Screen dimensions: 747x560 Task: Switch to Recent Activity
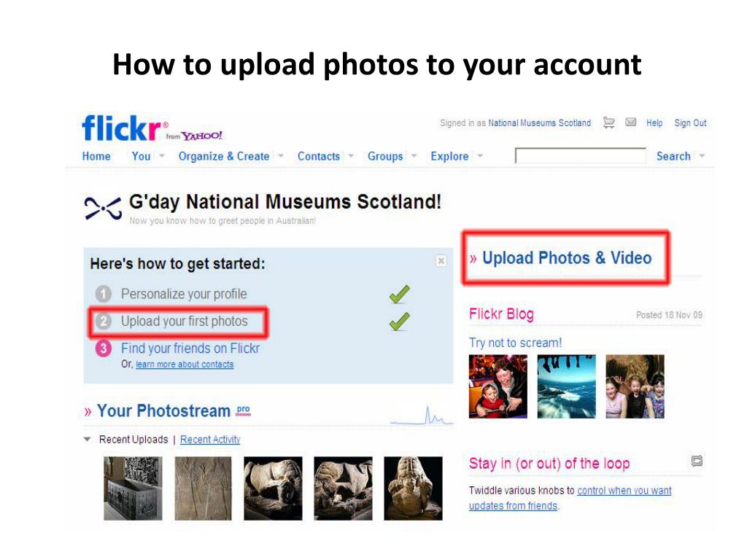pyautogui.click(x=210, y=440)
